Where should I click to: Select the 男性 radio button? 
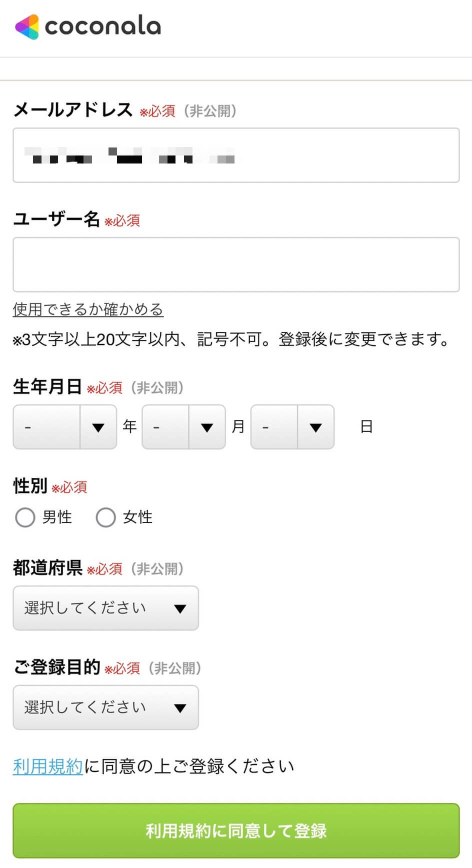click(x=25, y=517)
